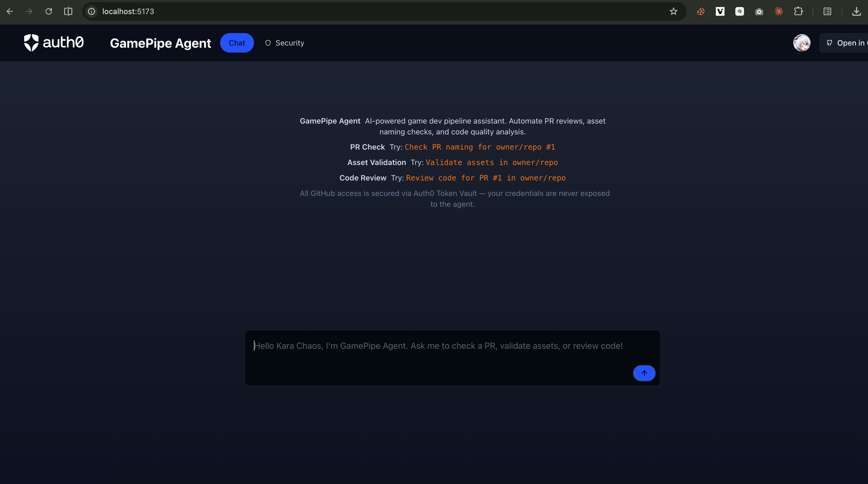Bookmark page with star icon
Image resolution: width=868 pixels, height=484 pixels.
[x=673, y=11]
